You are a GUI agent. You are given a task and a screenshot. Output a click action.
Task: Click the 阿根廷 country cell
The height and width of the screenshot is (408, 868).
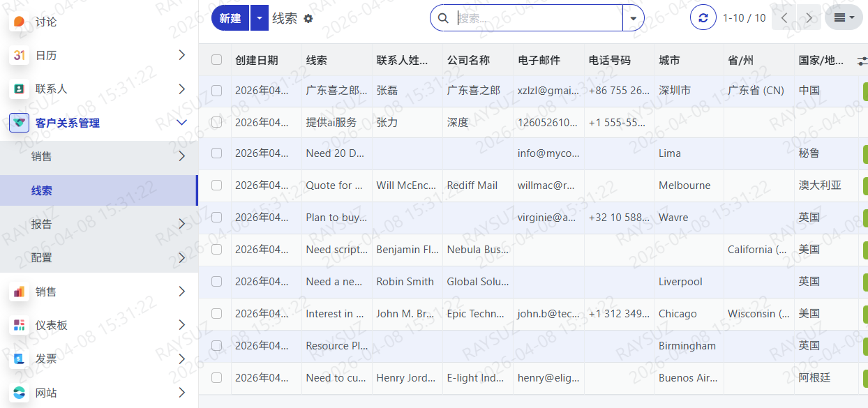[x=826, y=378]
